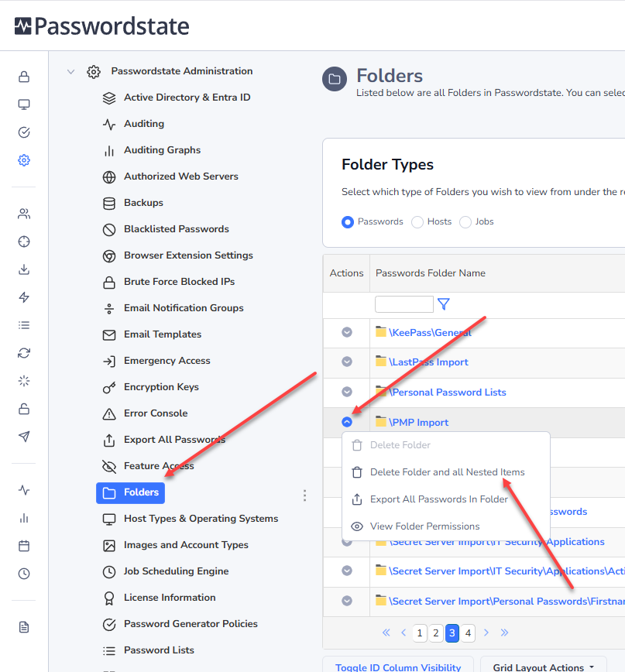Screen dimensions: 625x672
Task: Choose Delete Folder and all Nested Items
Action: [446, 471]
